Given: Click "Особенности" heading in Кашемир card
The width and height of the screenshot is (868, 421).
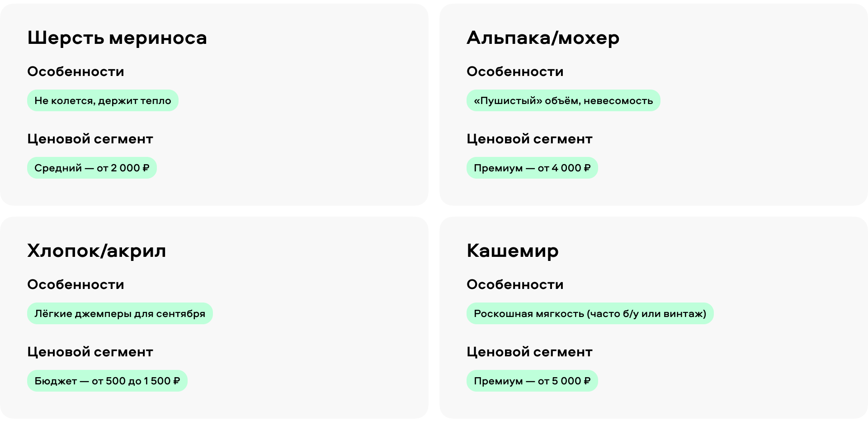Looking at the screenshot, I should tap(515, 284).
